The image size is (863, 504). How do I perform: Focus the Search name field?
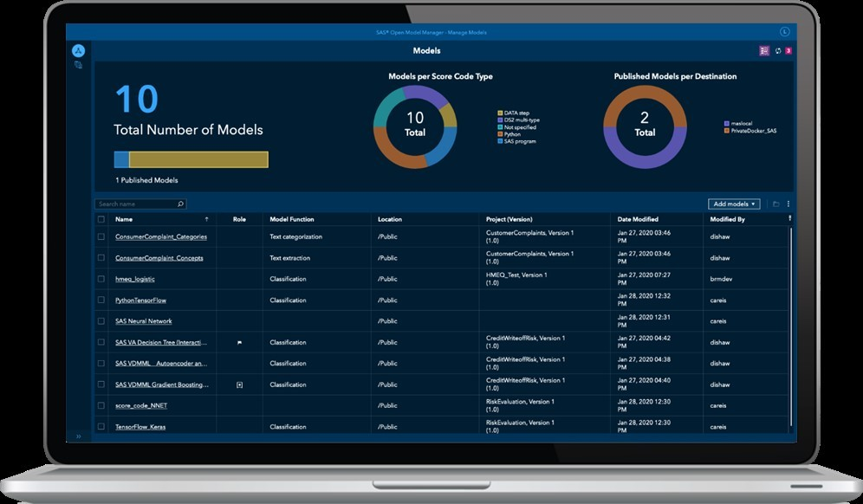pos(140,204)
